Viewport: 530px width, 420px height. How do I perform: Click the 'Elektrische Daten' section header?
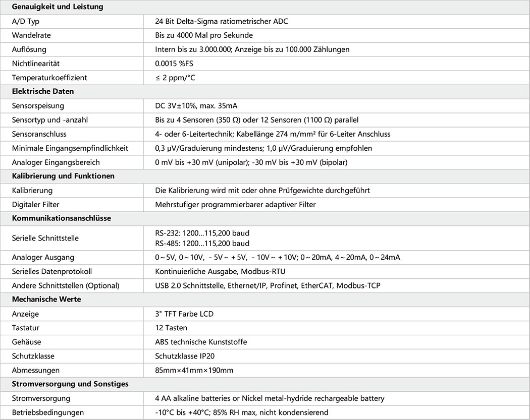pos(43,92)
